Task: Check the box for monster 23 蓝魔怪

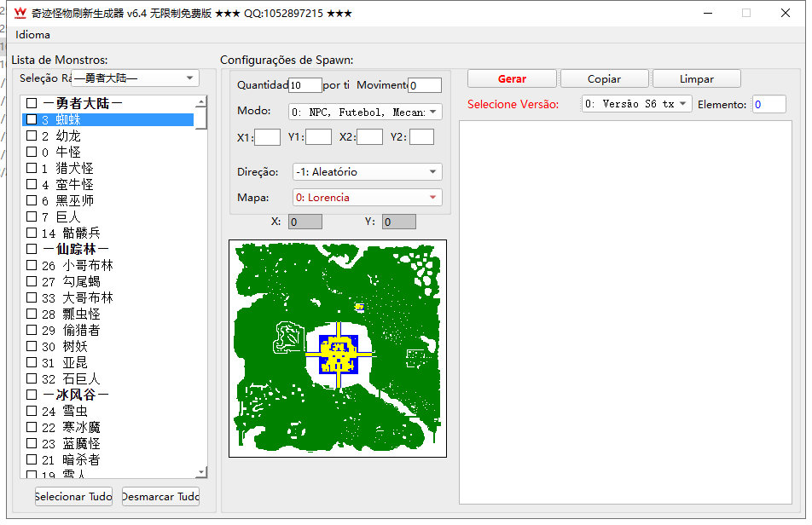Action: pyautogui.click(x=32, y=443)
